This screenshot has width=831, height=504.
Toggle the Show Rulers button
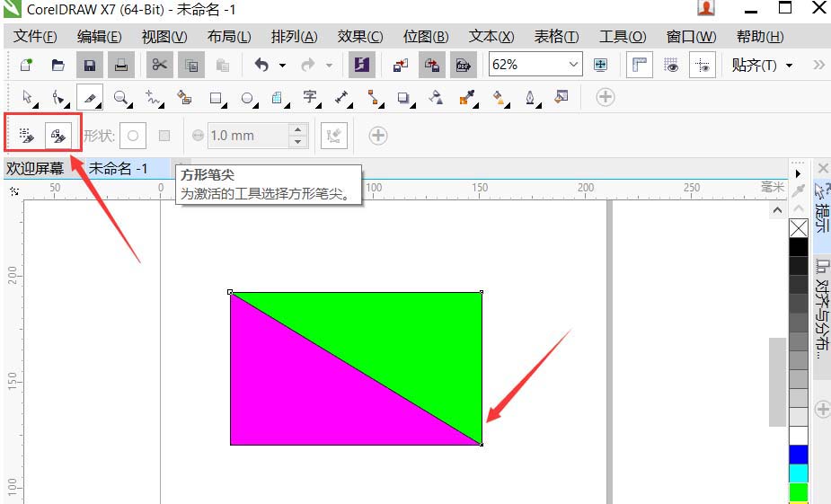point(639,66)
